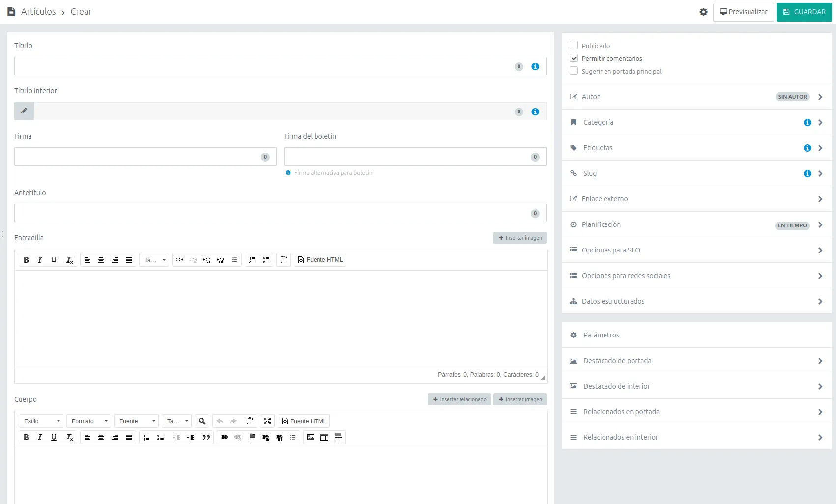
Task: Open find and replace in the Cuerpo editor
Action: 202,421
